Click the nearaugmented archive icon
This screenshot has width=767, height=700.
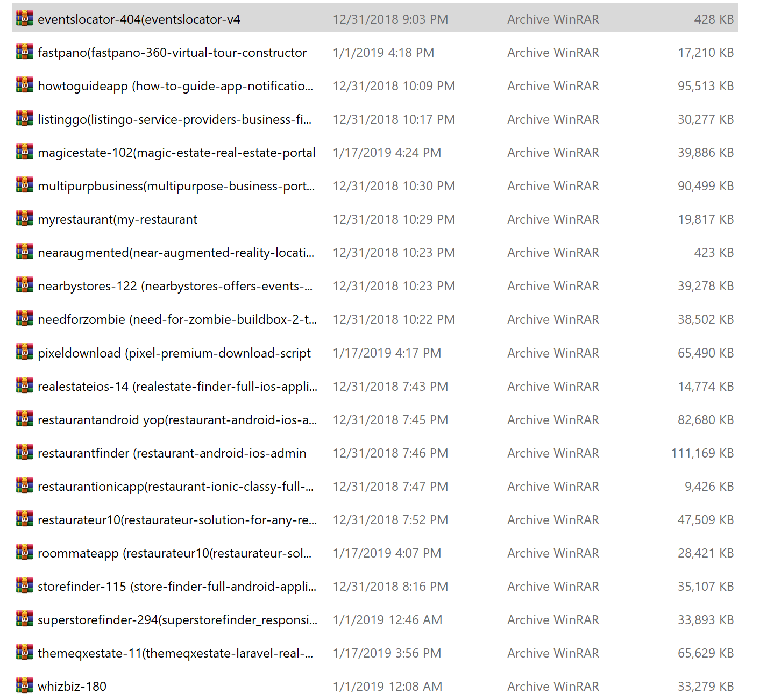[x=25, y=252]
